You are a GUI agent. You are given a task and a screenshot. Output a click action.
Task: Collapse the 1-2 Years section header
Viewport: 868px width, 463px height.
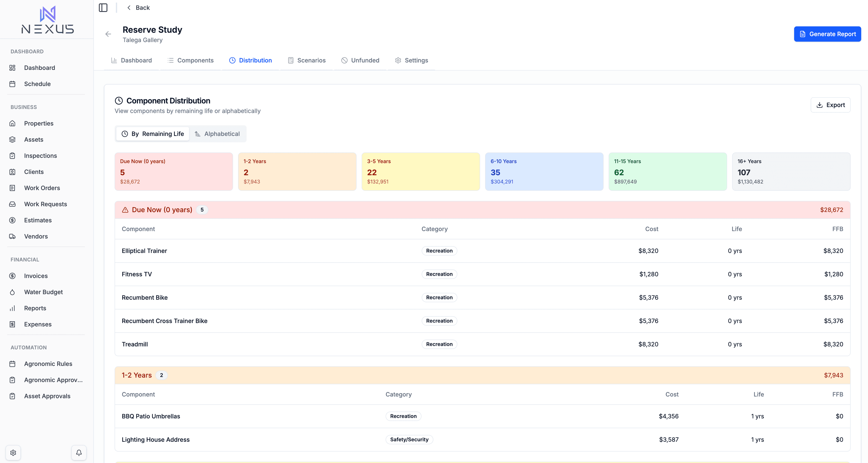click(x=137, y=375)
